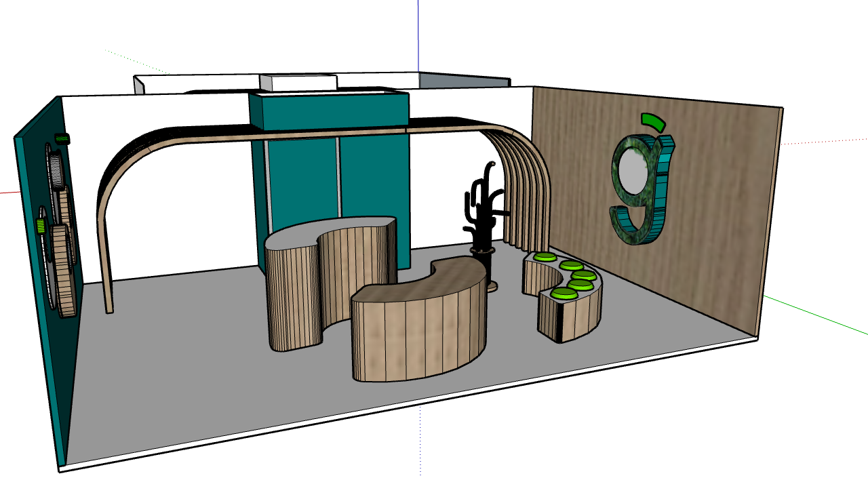Select the front curved wooden reception desk

pyautogui.click(x=419, y=320)
